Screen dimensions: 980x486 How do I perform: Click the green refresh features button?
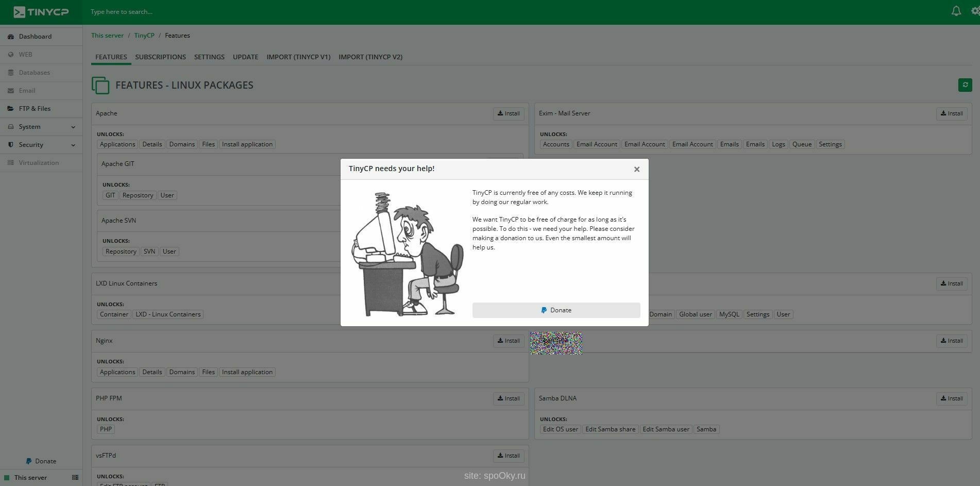coord(965,85)
